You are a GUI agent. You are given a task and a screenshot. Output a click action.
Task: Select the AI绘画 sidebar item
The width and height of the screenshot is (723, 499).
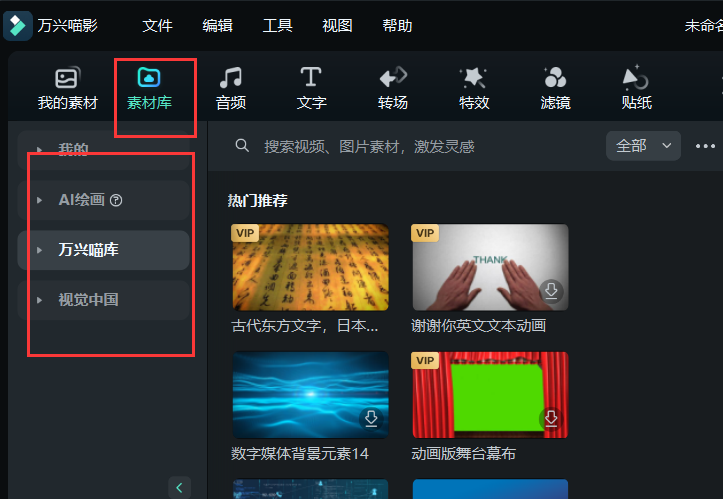103,200
